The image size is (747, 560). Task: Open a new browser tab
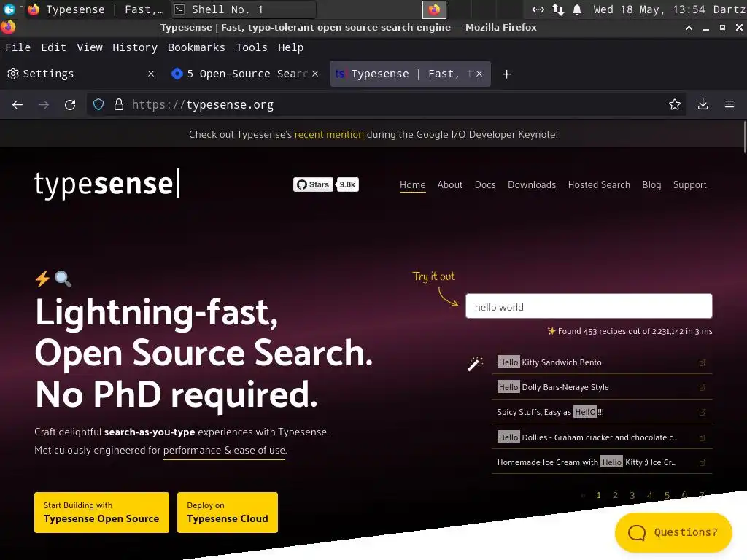tap(507, 74)
